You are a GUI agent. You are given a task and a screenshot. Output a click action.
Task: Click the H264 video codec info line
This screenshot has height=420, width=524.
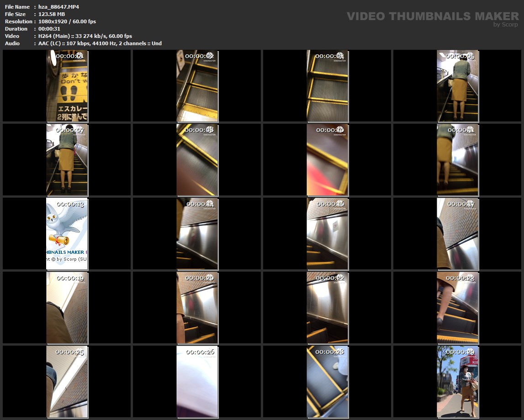pyautogui.click(x=85, y=36)
